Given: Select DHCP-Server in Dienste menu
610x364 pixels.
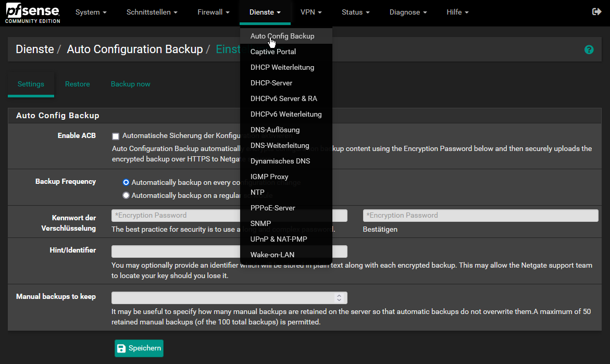Looking at the screenshot, I should pos(286,83).
